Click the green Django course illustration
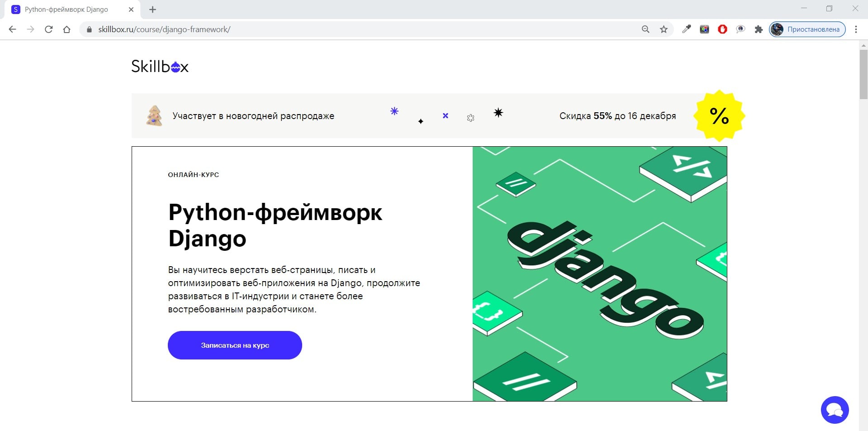 pos(600,274)
